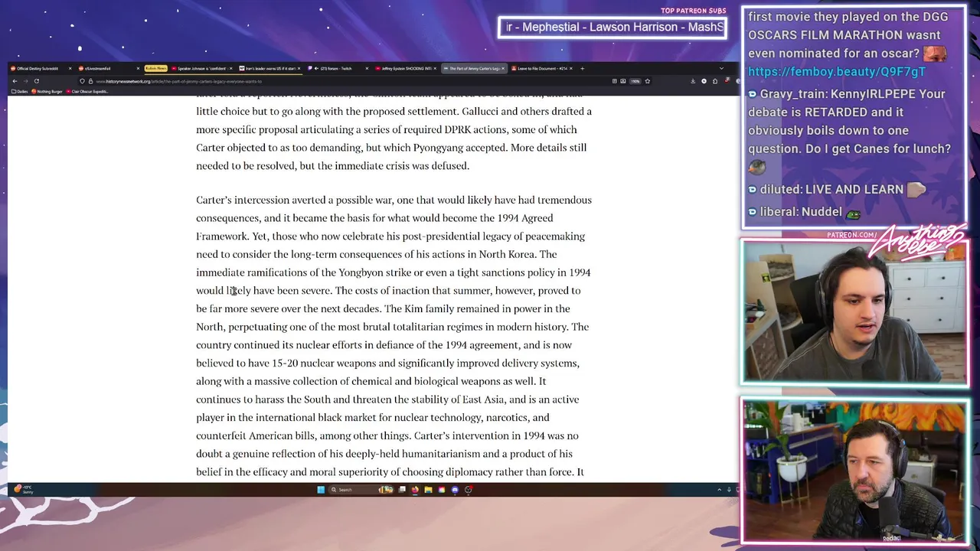Open the weather widget showing Sunny

pos(23,489)
